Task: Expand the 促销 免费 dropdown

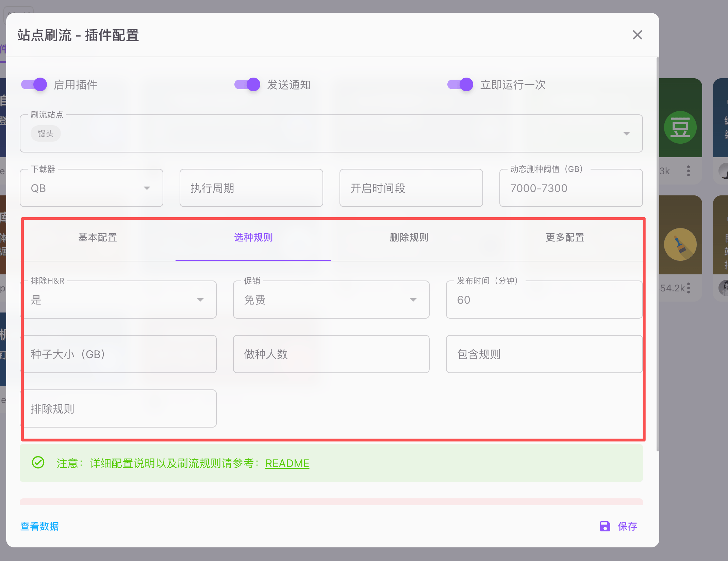Action: click(x=413, y=300)
